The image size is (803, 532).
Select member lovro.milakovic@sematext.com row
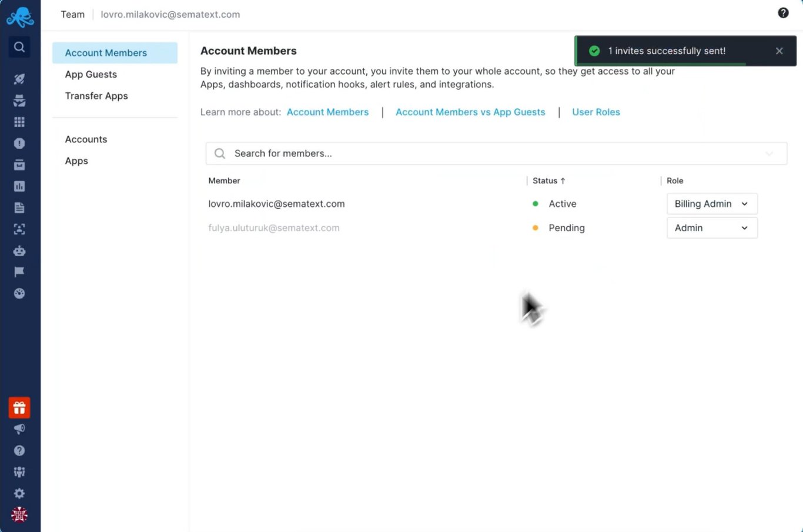pos(276,204)
